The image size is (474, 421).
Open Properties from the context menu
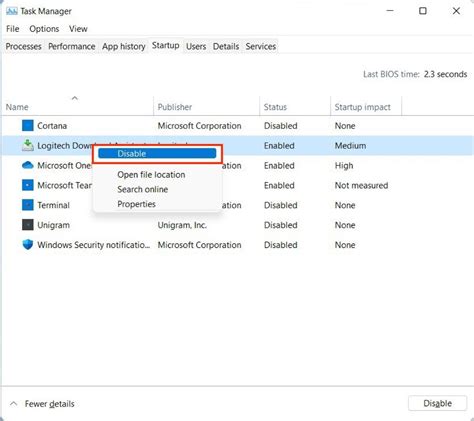tap(136, 204)
